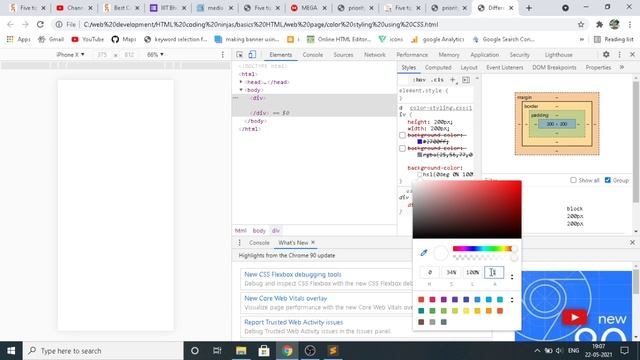Image resolution: width=640 pixels, height=360 pixels.
Task: Expand the head element node
Action: pos(241,82)
